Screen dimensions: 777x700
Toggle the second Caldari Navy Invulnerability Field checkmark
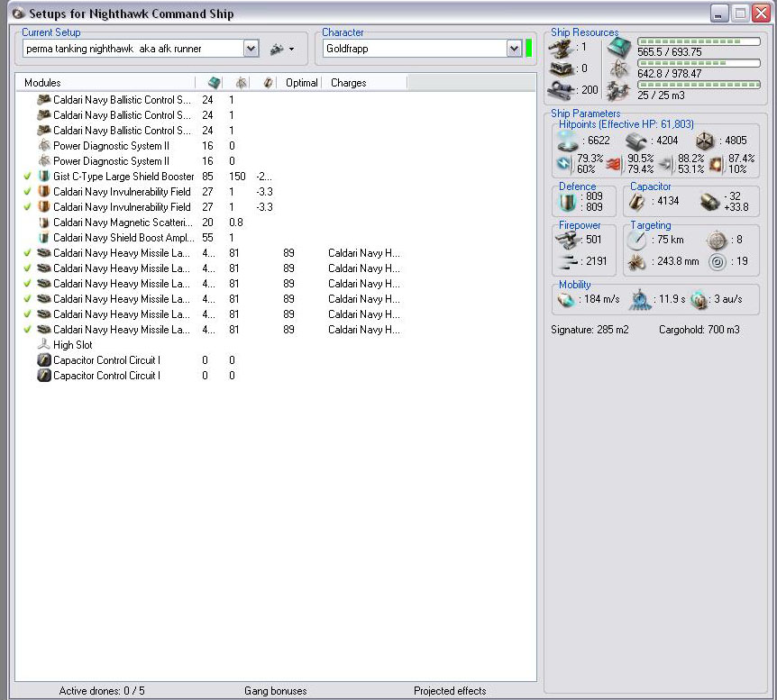(27, 206)
